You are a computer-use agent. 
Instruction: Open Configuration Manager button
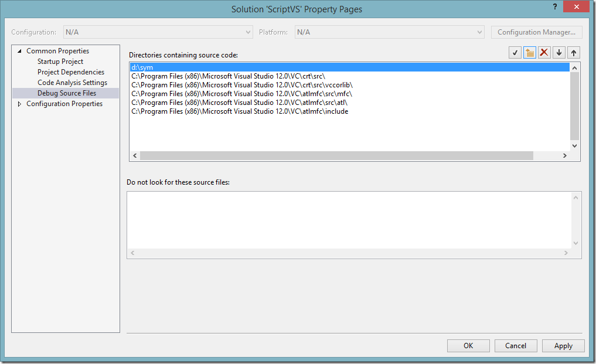[x=536, y=32]
